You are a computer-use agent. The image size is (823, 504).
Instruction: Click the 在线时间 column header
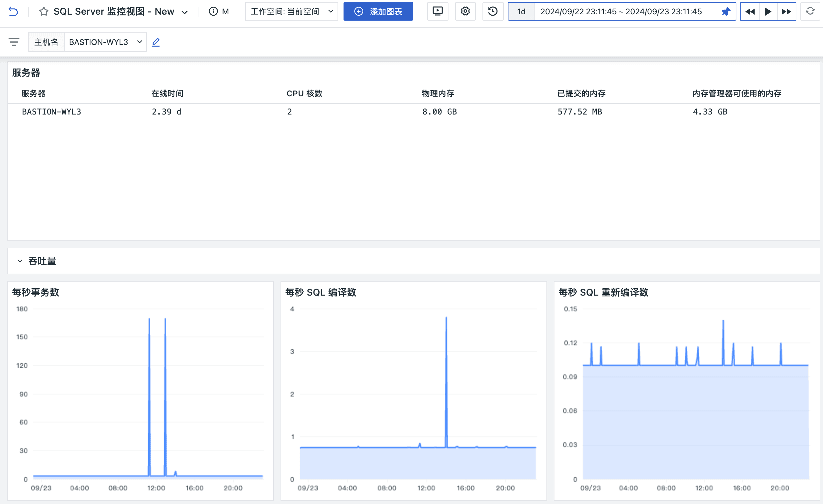(x=167, y=93)
